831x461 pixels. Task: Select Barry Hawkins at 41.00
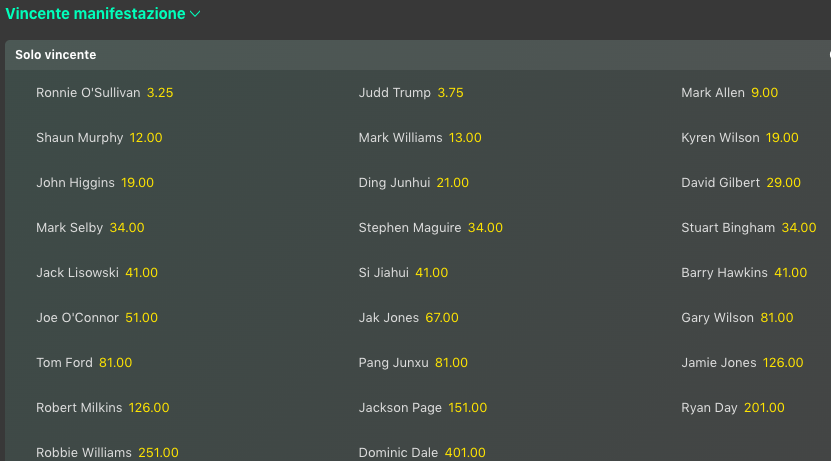[790, 273]
